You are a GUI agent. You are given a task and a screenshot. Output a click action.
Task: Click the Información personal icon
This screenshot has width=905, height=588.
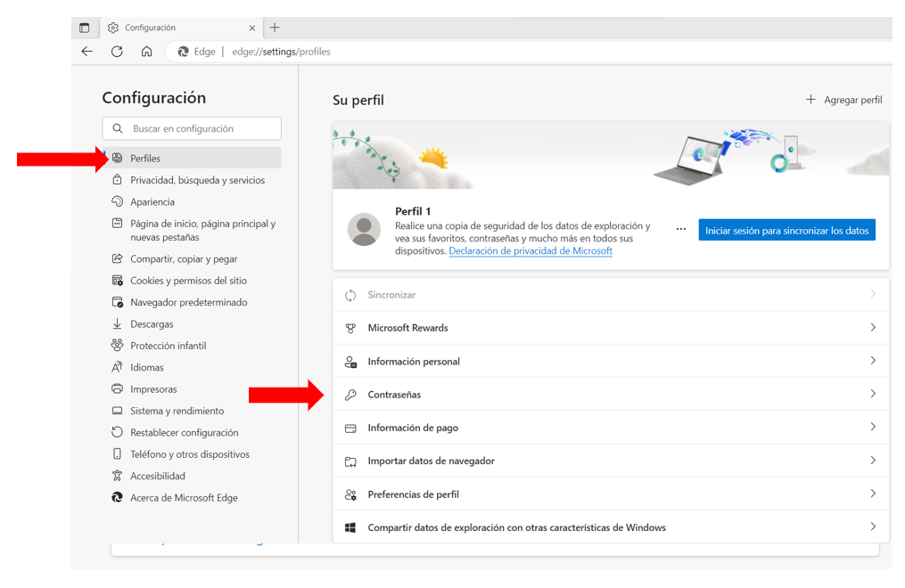(x=350, y=362)
